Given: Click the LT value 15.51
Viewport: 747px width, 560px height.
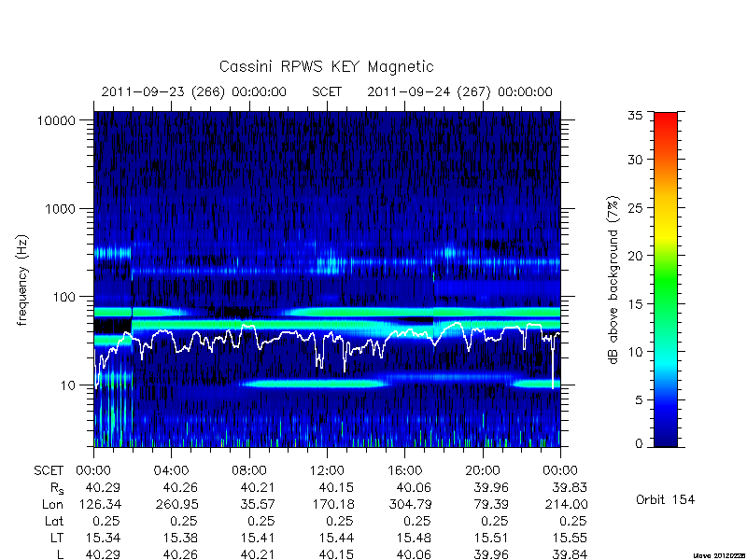Looking at the screenshot, I should tap(491, 538).
